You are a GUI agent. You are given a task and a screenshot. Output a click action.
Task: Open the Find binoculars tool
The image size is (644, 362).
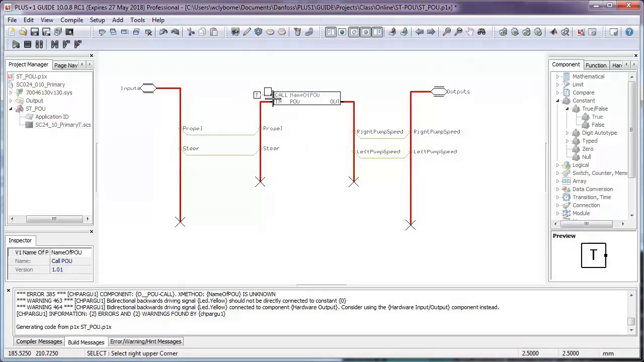(481, 32)
